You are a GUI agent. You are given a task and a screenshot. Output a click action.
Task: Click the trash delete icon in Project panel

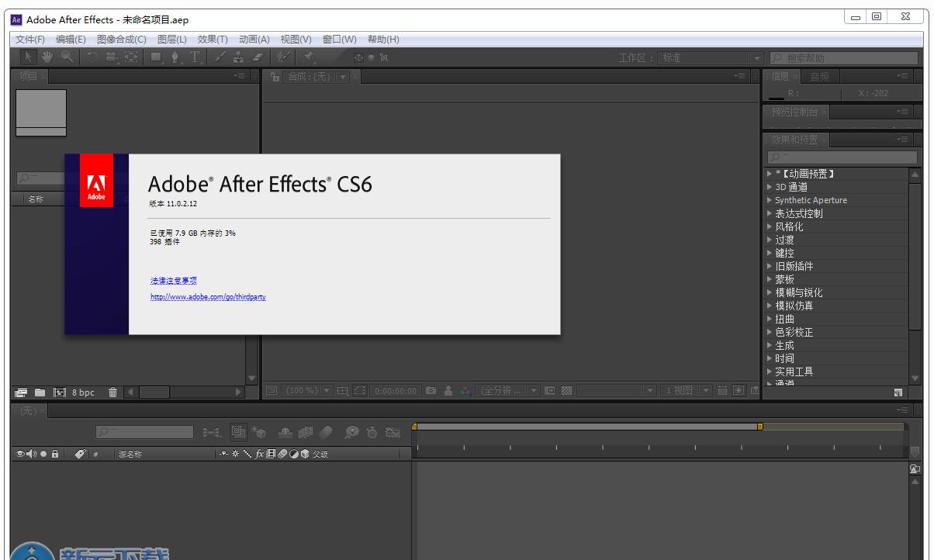(x=112, y=392)
